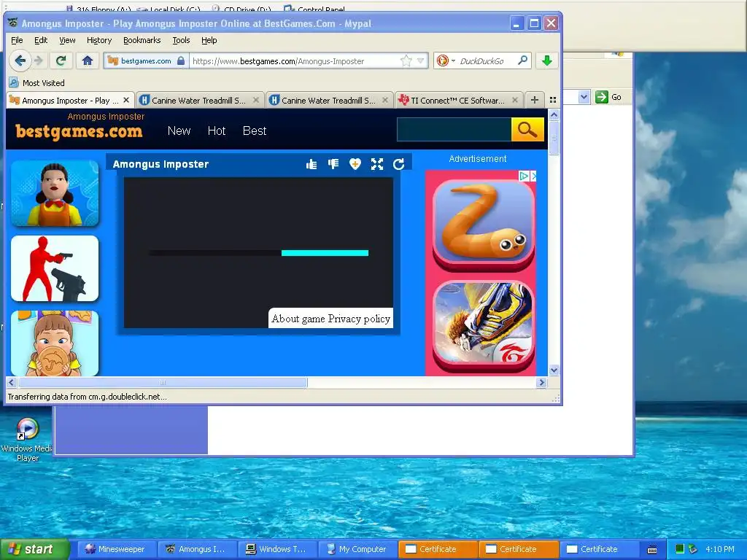Screen dimensions: 747x560
Task: Open a new tab with the plus button
Action: pos(535,100)
